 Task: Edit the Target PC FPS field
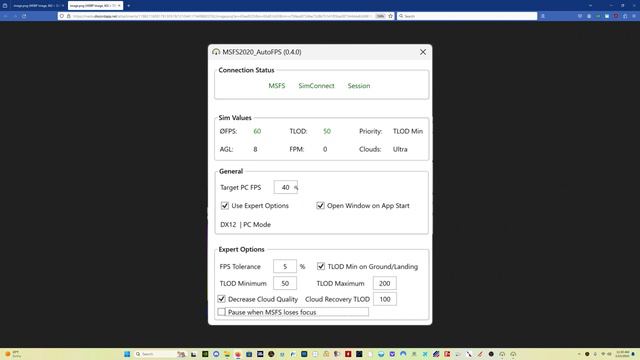(286, 187)
